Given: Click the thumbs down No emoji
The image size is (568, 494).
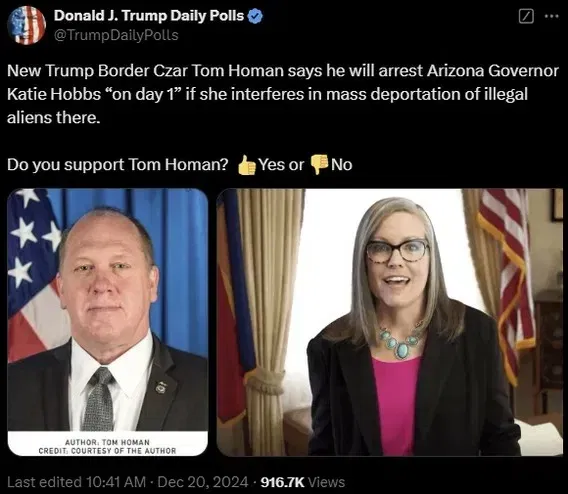Looking at the screenshot, I should pos(319,165).
